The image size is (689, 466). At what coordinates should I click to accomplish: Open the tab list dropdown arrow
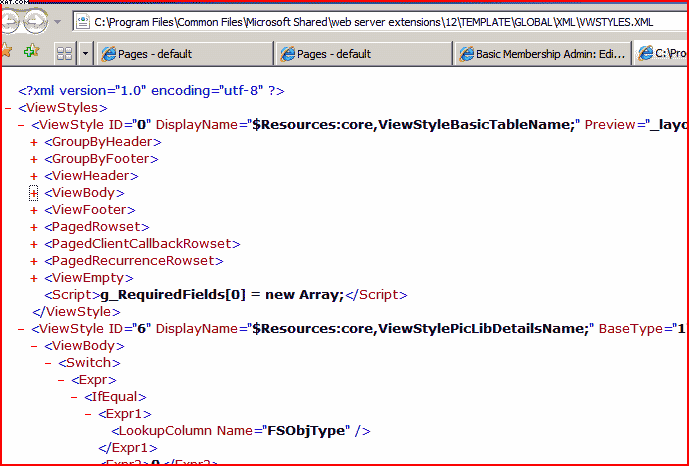pyautogui.click(x=85, y=53)
